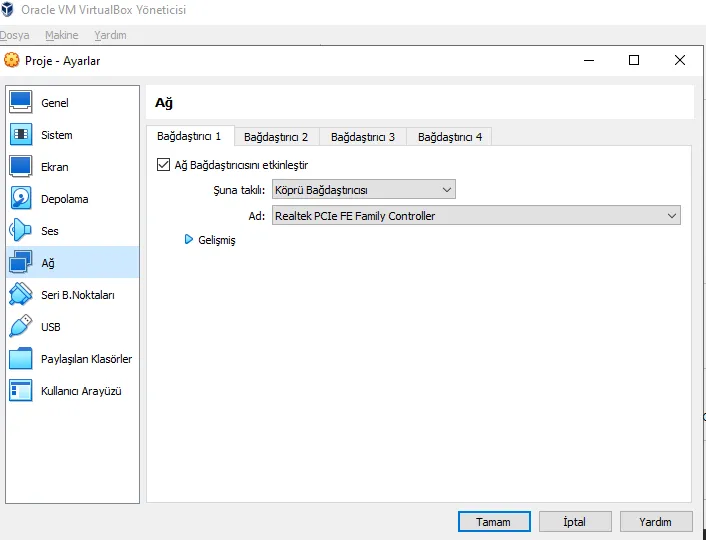Click the Gelişmiş label text
The height and width of the screenshot is (540, 706).
(x=217, y=240)
